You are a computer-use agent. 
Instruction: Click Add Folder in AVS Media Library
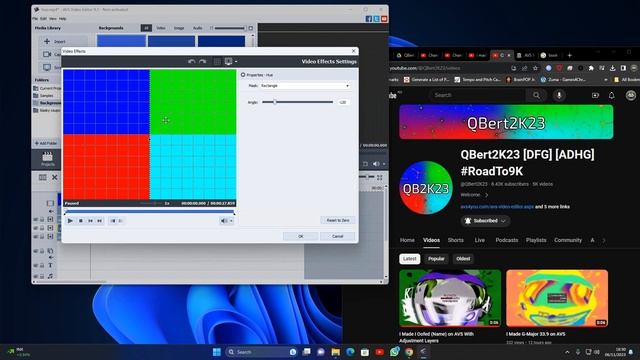coord(46,143)
